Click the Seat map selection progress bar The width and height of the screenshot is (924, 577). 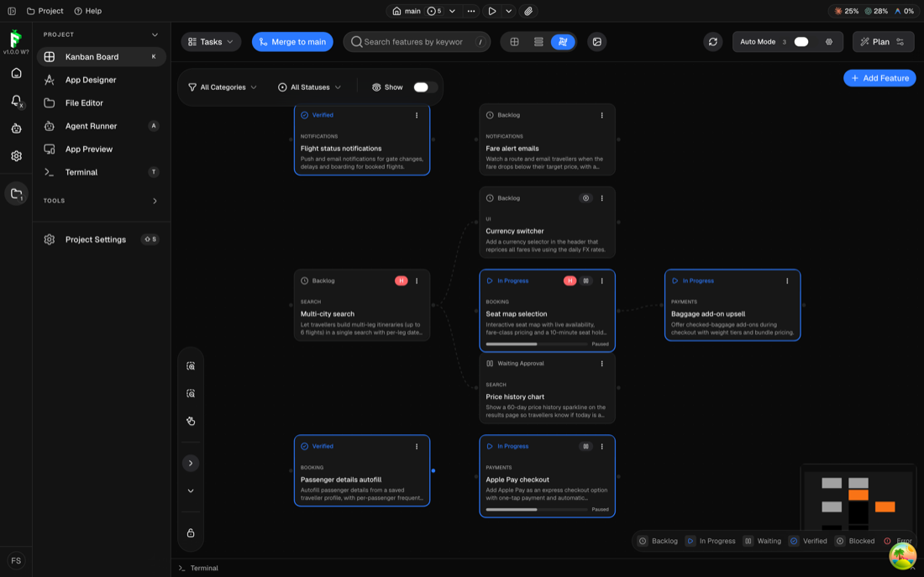[x=536, y=344]
